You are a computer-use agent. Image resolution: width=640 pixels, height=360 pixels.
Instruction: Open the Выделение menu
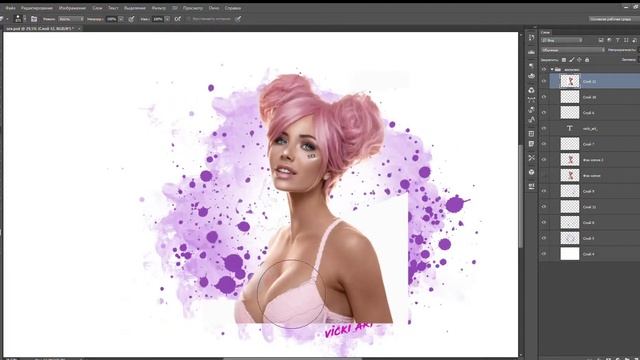pos(135,8)
